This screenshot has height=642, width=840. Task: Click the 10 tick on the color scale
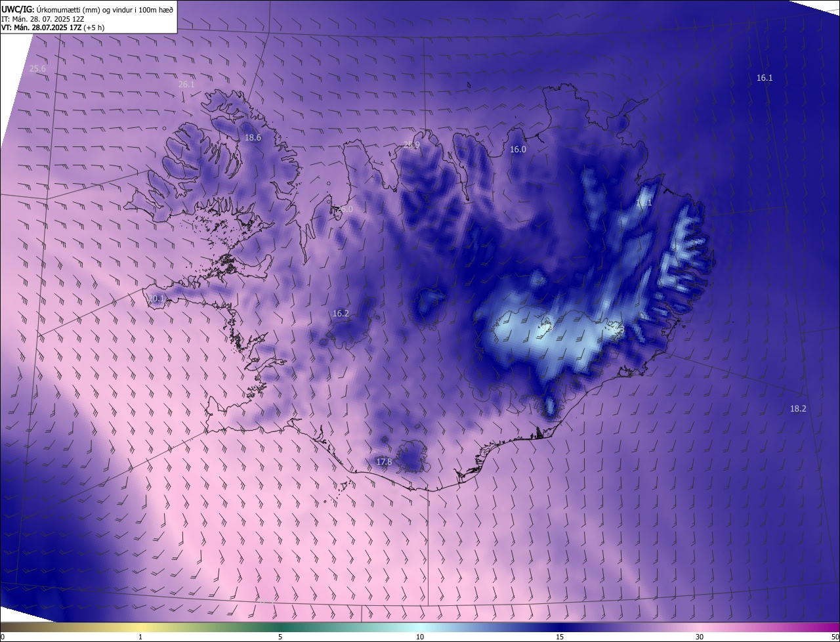(420, 637)
